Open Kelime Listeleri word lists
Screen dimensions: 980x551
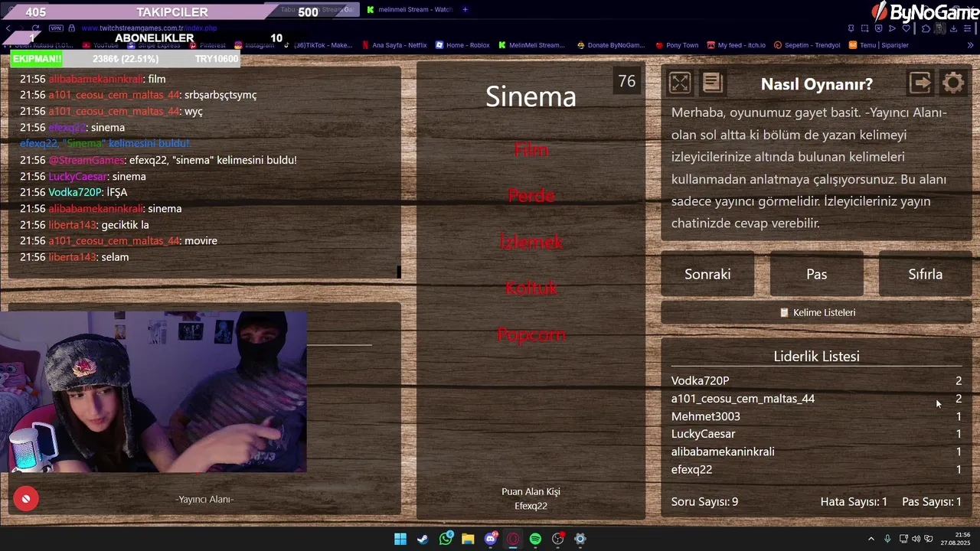817,312
